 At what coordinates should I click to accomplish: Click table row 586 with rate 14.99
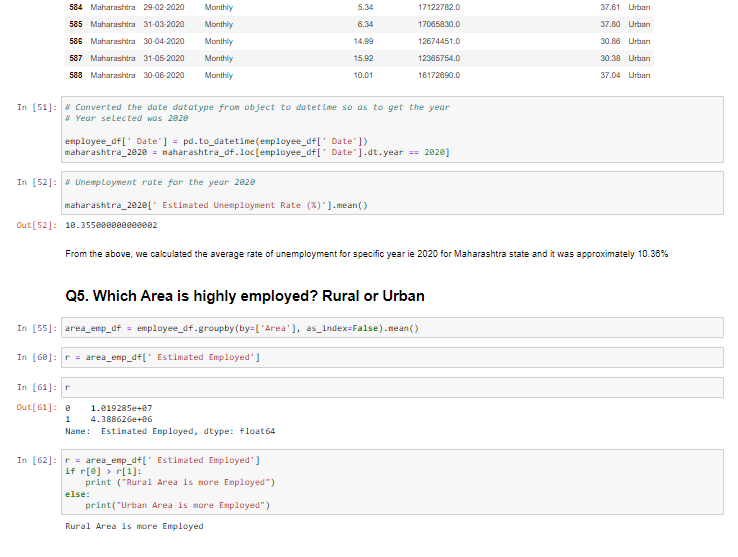click(x=359, y=41)
